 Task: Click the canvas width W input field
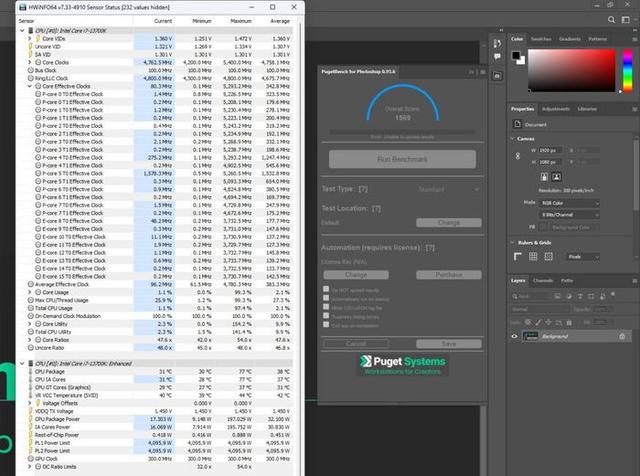549,150
